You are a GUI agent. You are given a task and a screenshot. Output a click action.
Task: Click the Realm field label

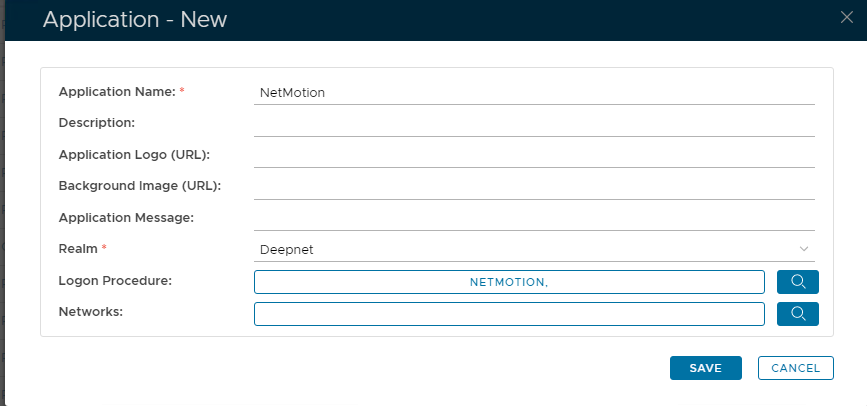click(78, 248)
